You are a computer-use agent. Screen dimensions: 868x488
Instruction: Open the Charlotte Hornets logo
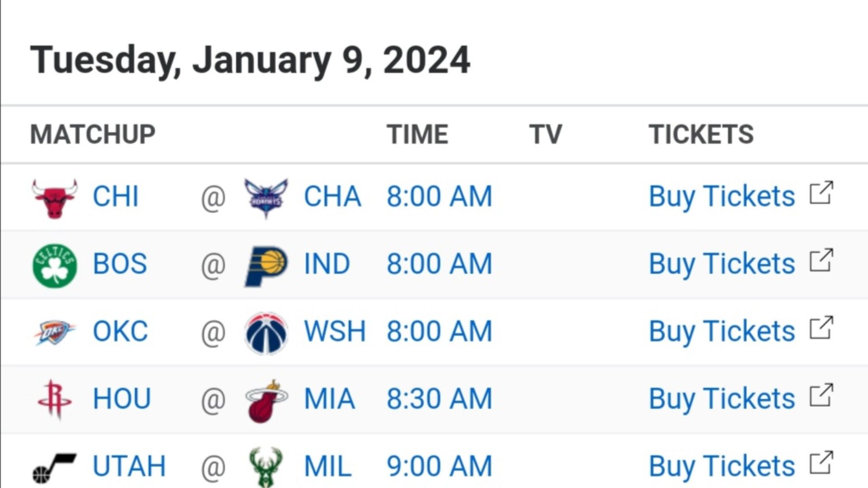click(266, 198)
